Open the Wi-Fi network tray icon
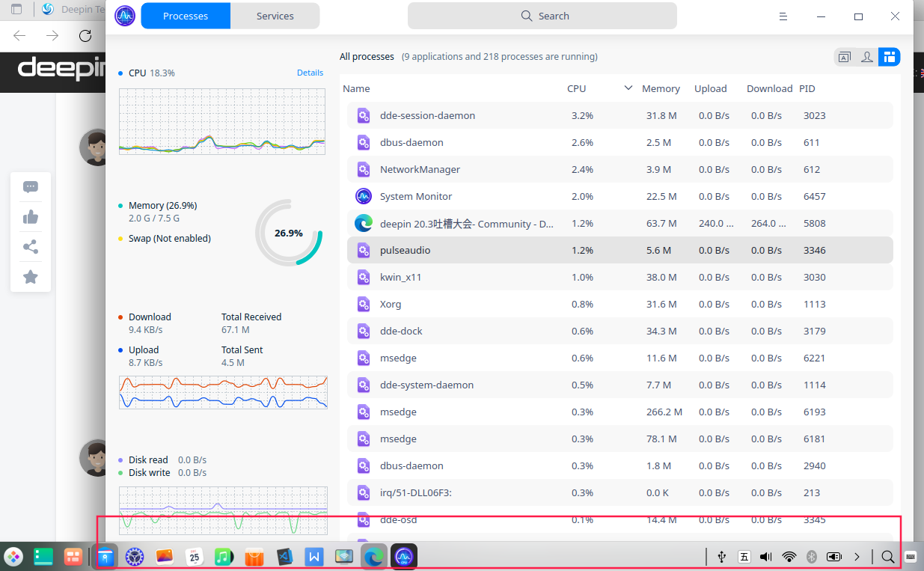 tap(789, 557)
